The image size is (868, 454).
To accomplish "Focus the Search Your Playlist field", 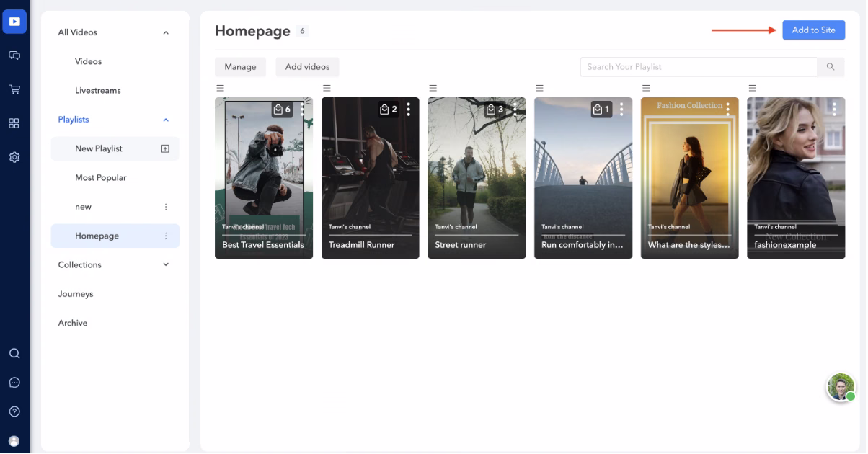I will pos(699,67).
